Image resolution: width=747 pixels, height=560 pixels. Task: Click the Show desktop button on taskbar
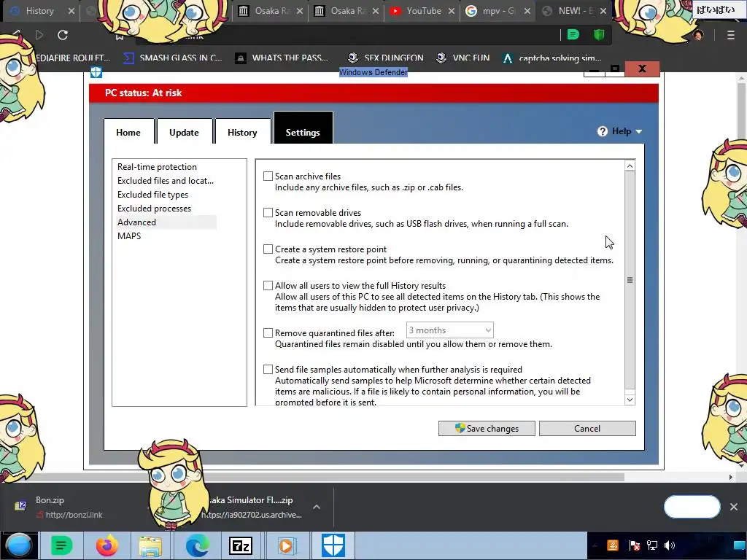pyautogui.click(x=739, y=545)
